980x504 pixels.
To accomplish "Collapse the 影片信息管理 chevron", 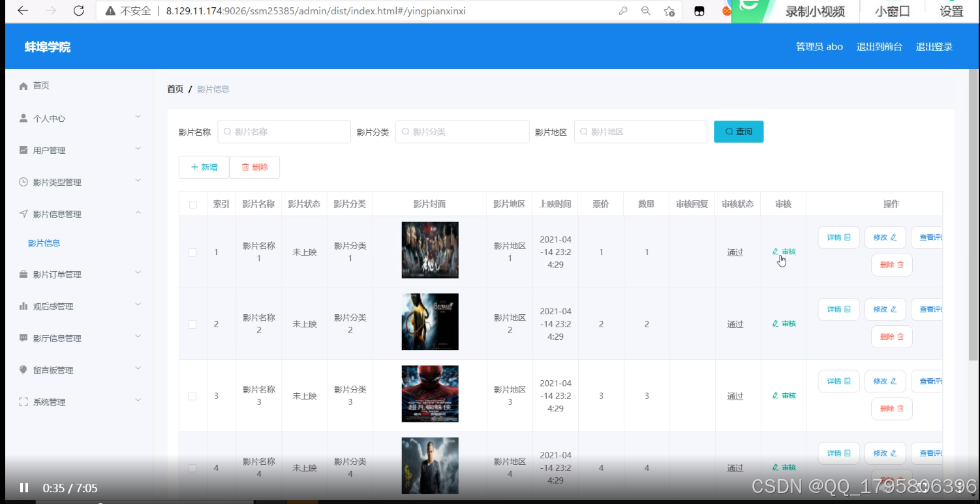I will pyautogui.click(x=138, y=213).
